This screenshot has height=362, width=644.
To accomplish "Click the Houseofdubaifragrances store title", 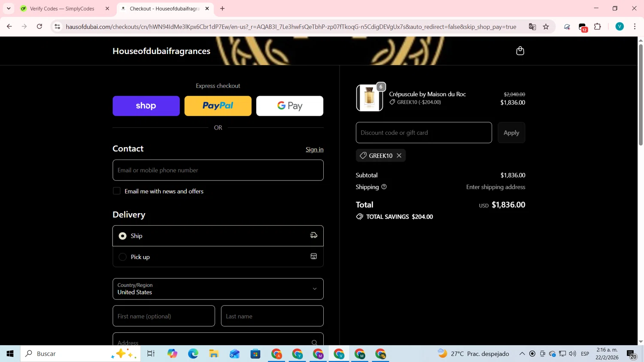I will point(161,51).
